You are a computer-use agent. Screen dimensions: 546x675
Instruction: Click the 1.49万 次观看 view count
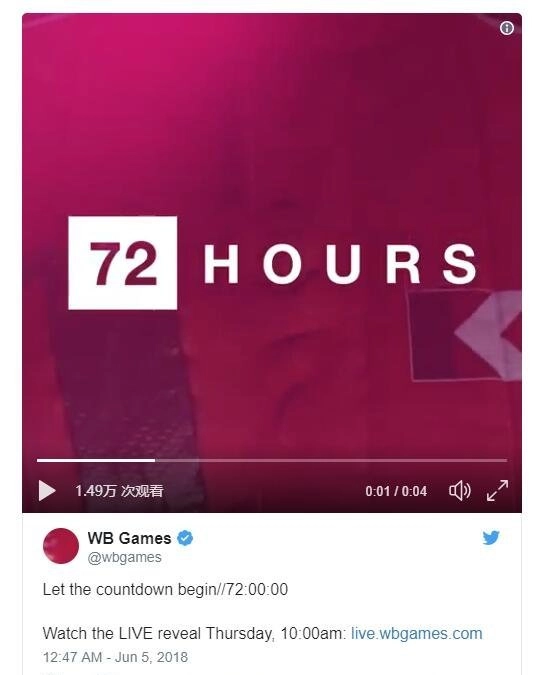tap(119, 491)
